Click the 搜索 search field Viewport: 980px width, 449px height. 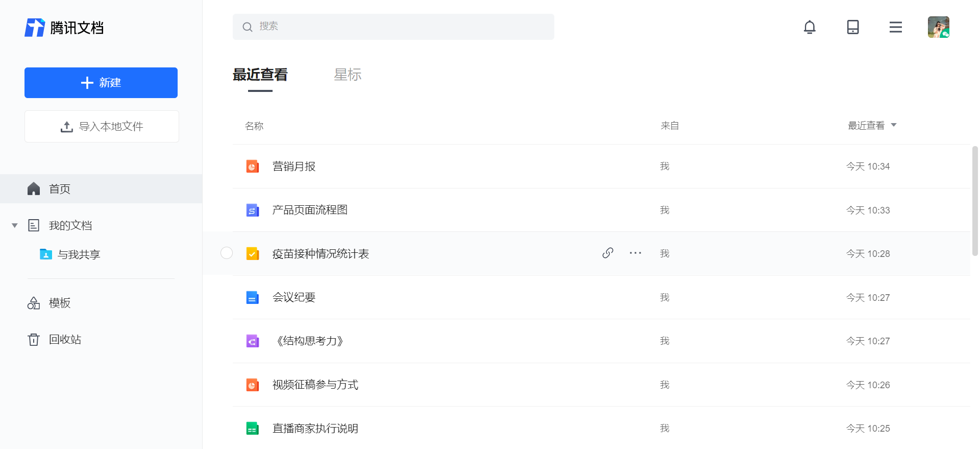click(x=393, y=27)
